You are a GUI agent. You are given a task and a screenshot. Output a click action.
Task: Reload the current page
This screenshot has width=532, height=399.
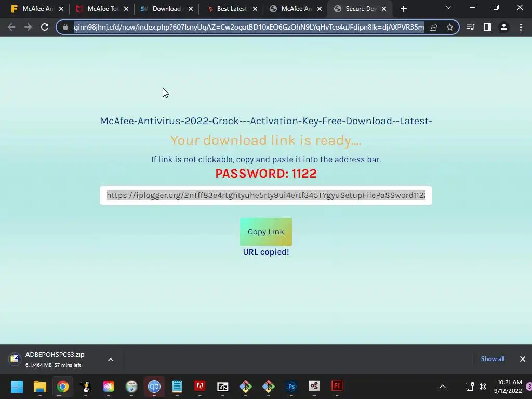45,27
